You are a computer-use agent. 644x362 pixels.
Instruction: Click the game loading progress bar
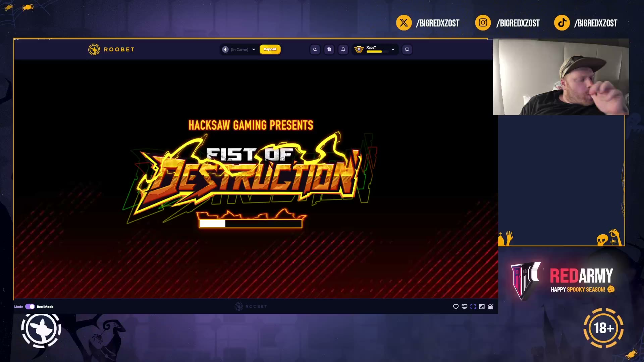pyautogui.click(x=251, y=224)
